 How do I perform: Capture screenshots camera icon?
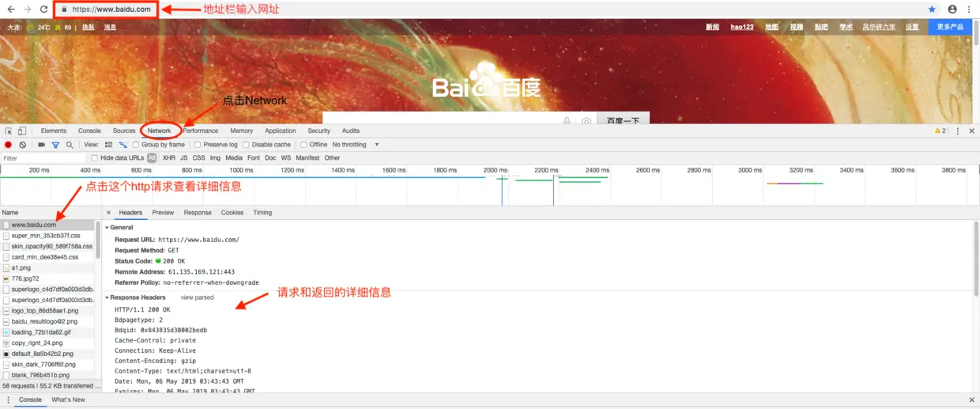(x=42, y=145)
